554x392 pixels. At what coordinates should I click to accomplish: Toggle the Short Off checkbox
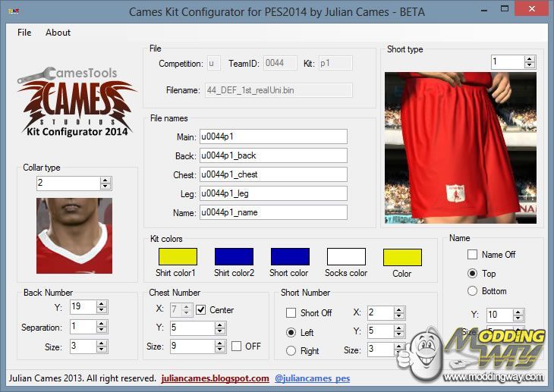[291, 313]
